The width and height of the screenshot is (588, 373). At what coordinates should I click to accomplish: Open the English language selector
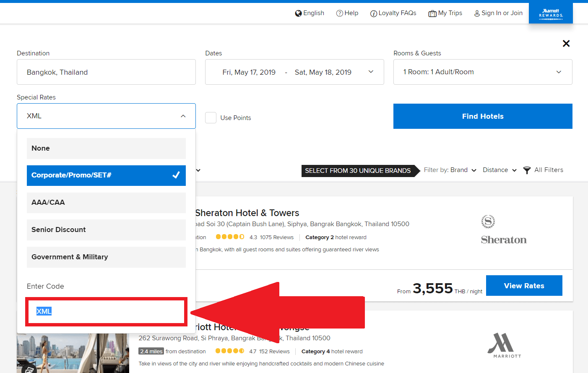[310, 13]
